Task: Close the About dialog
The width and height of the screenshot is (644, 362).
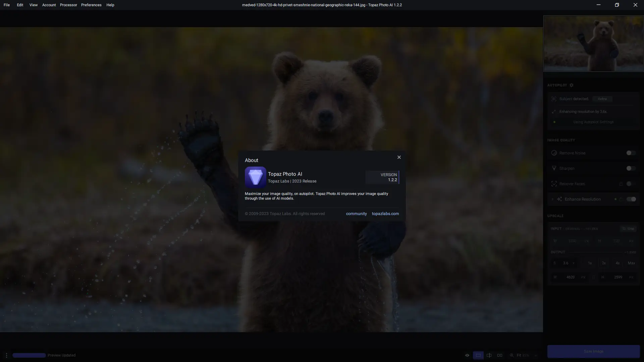Action: [x=399, y=157]
